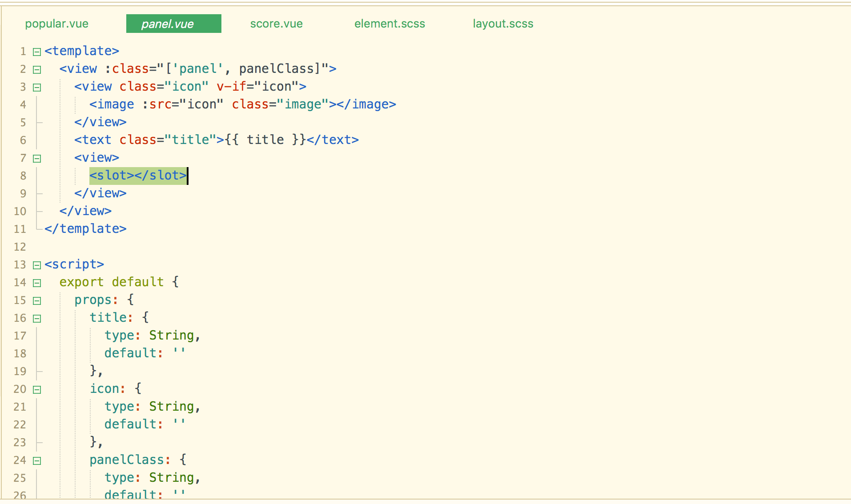
Task: Collapse the script block fold on line 13
Action: click(x=37, y=265)
